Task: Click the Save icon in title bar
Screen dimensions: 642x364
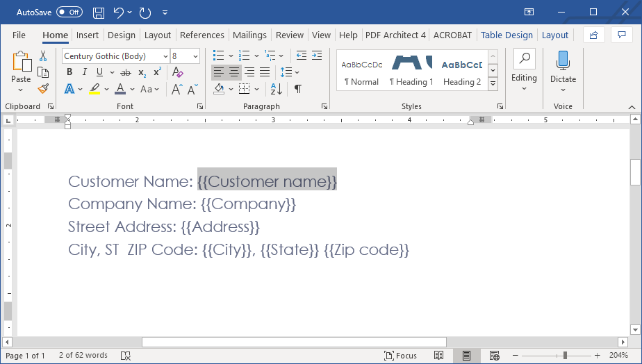Action: pos(98,13)
